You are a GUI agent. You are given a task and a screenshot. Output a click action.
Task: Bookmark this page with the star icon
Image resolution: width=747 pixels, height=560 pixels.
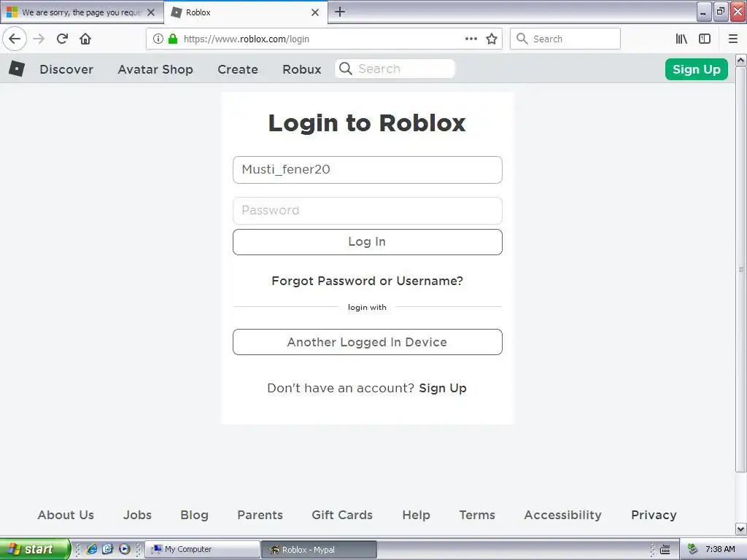click(492, 39)
